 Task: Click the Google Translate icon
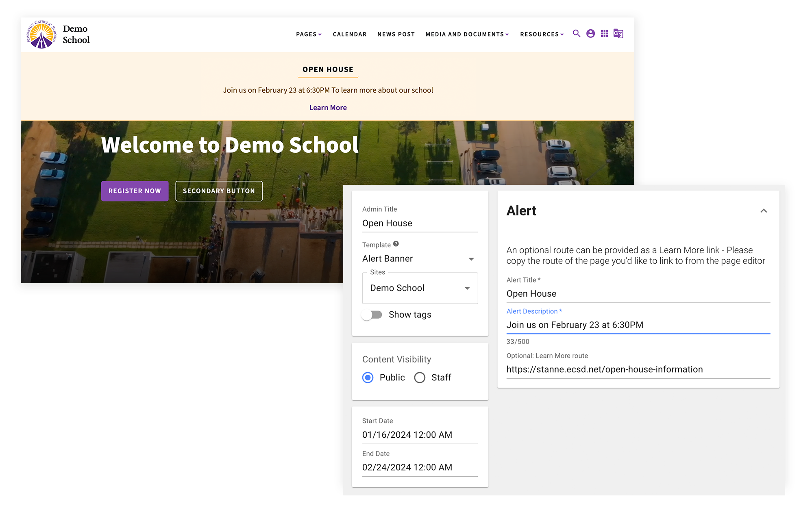click(618, 34)
